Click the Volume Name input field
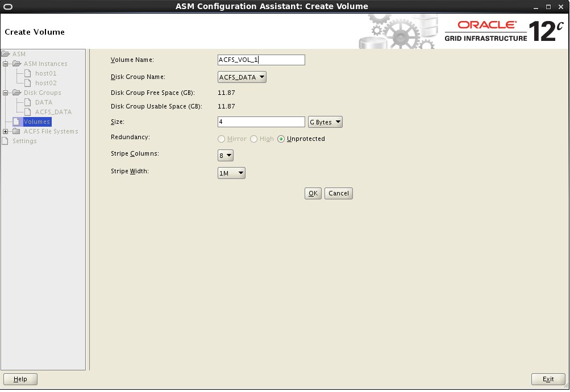The width and height of the screenshot is (570, 392). pos(261,60)
